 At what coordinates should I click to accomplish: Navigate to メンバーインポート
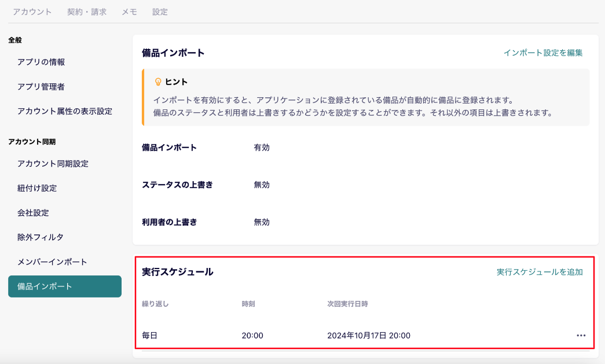click(52, 262)
